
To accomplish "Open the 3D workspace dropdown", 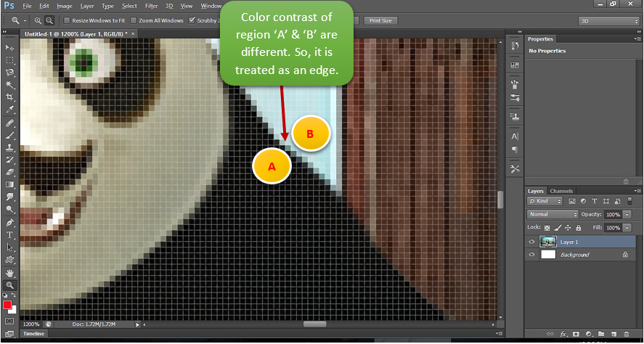I will pyautogui.click(x=608, y=21).
